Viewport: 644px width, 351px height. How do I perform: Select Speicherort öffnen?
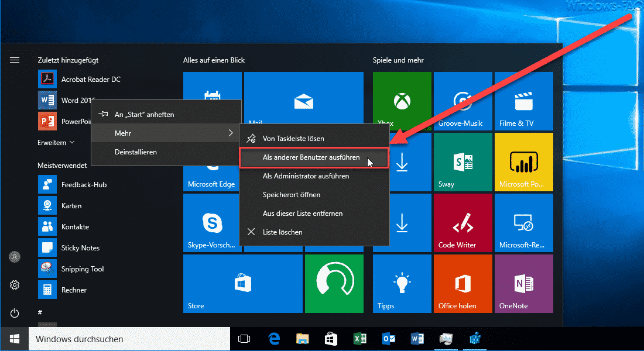(x=314, y=195)
